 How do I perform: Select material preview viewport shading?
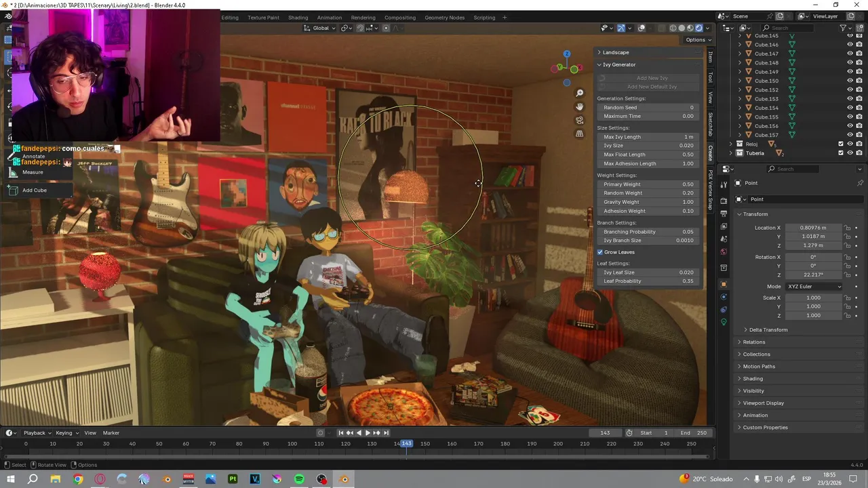690,28
